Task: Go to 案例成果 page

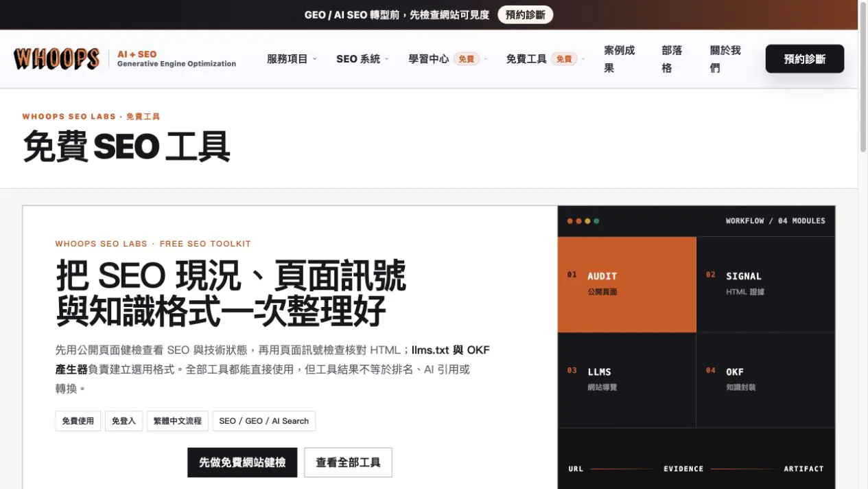Action: [619, 59]
